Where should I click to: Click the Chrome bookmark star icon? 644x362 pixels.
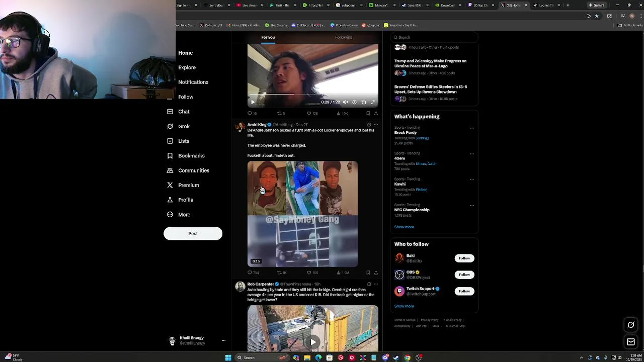tap(597, 16)
